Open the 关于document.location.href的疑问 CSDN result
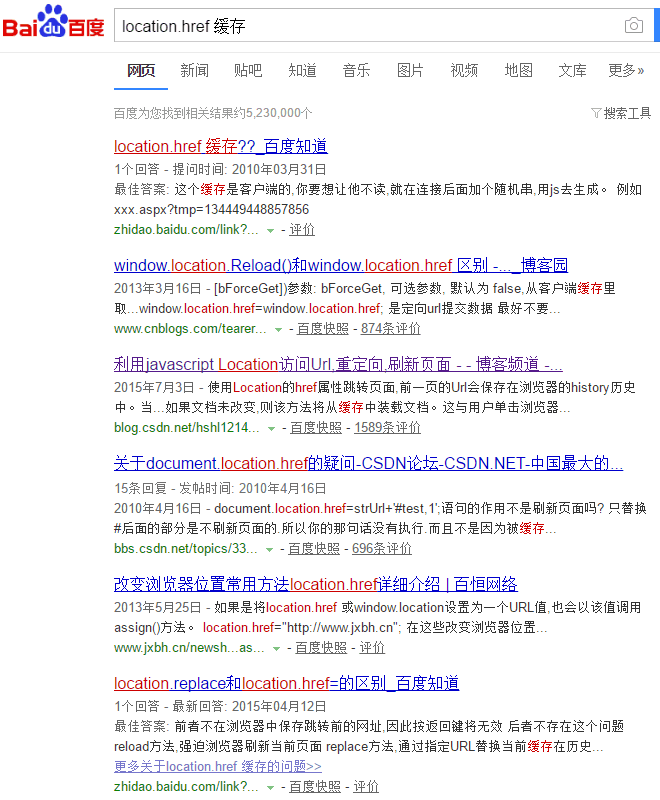This screenshot has width=660, height=800. pos(368,463)
